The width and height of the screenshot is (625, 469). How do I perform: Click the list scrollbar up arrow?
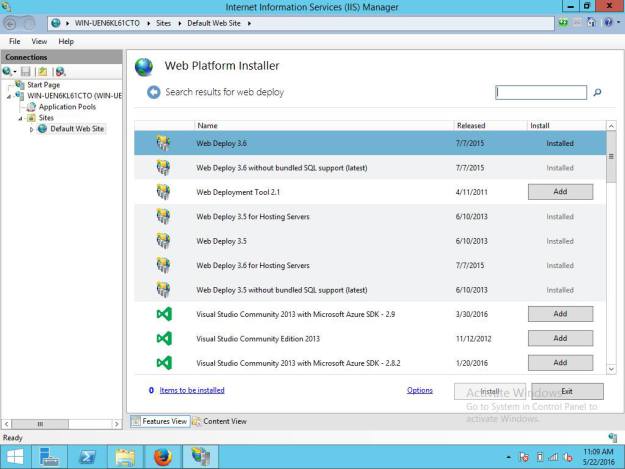click(x=611, y=126)
